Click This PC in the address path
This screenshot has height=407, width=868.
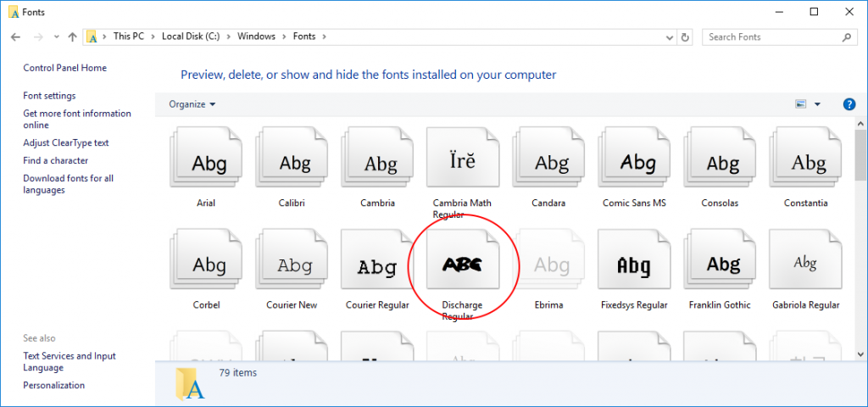(x=129, y=36)
